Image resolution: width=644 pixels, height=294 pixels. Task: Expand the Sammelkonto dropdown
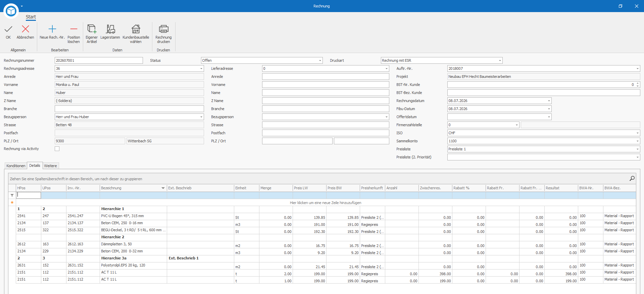point(638,141)
